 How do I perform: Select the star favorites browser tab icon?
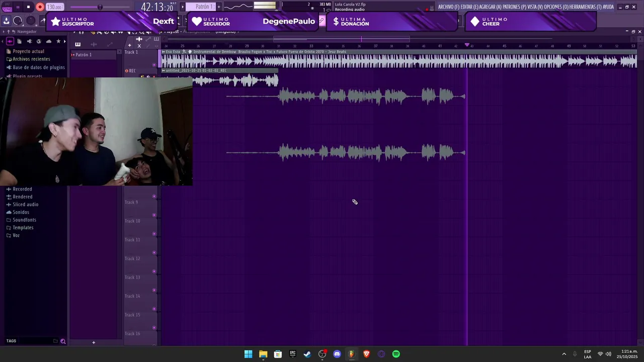coord(58,41)
